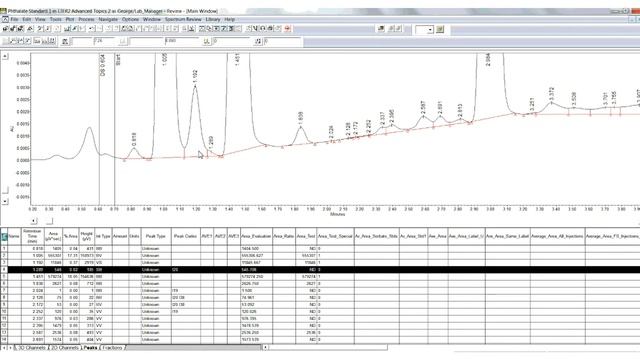The height and width of the screenshot is (360, 640).
Task: Switch to the 2D Channels tab
Action: click(x=64, y=348)
